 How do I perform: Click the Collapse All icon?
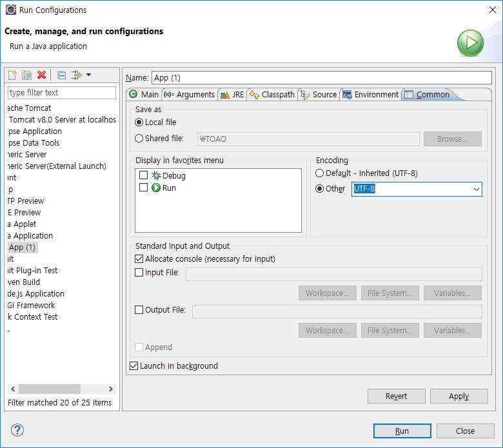click(62, 75)
